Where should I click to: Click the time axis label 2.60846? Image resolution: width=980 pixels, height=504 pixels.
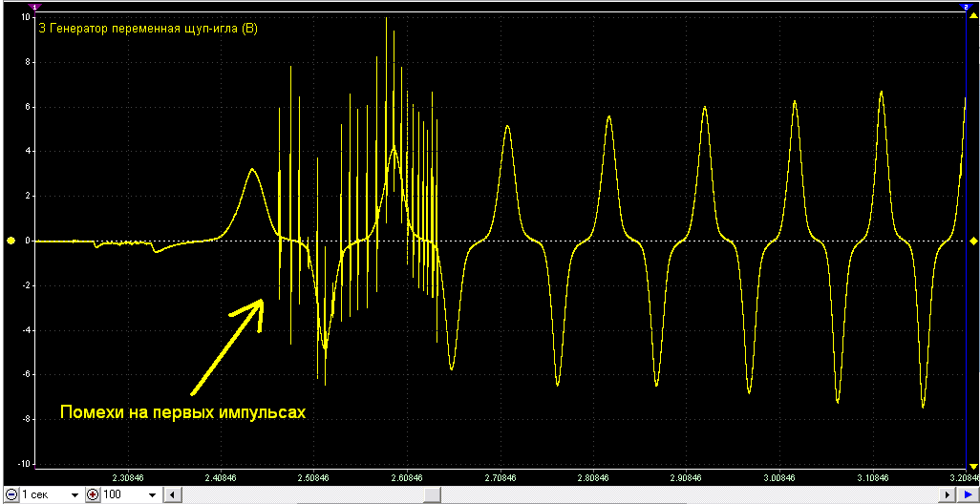[408, 478]
